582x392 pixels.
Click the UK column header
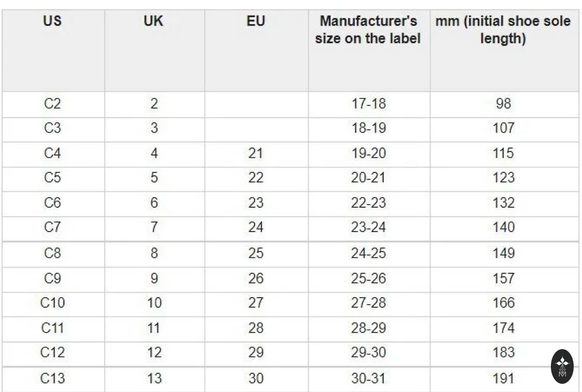tap(154, 22)
